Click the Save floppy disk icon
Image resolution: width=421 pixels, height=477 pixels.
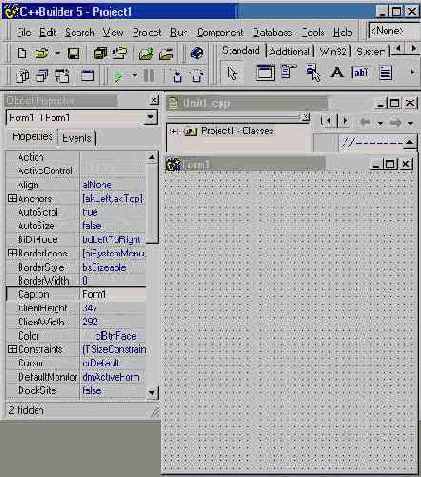pos(73,53)
